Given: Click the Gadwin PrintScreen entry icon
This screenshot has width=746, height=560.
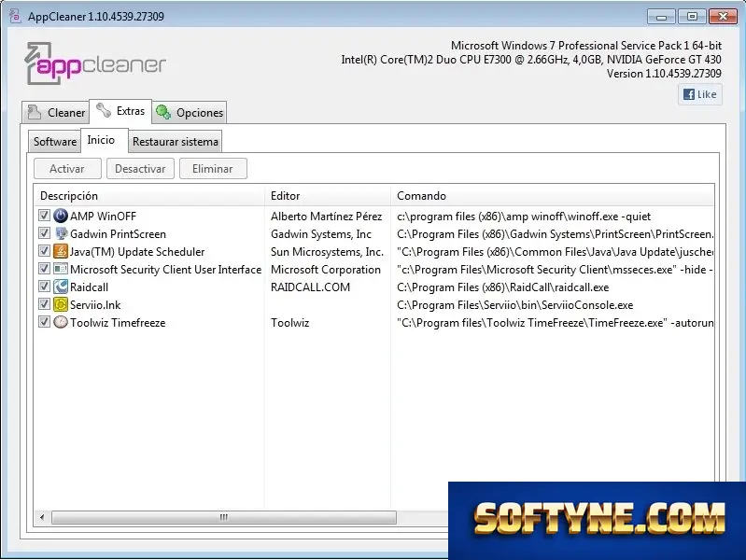Looking at the screenshot, I should tap(61, 233).
